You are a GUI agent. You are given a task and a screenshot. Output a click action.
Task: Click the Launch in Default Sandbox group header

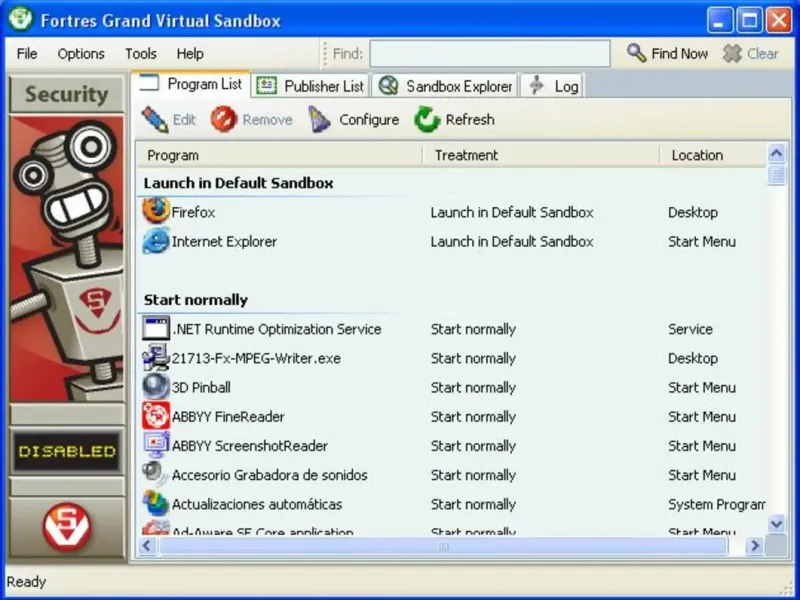coord(238,183)
